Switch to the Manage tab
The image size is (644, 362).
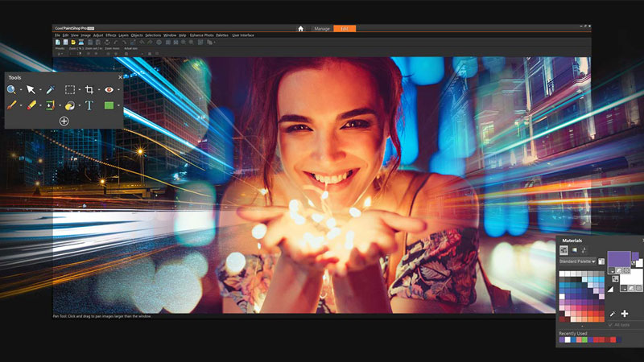(320, 28)
